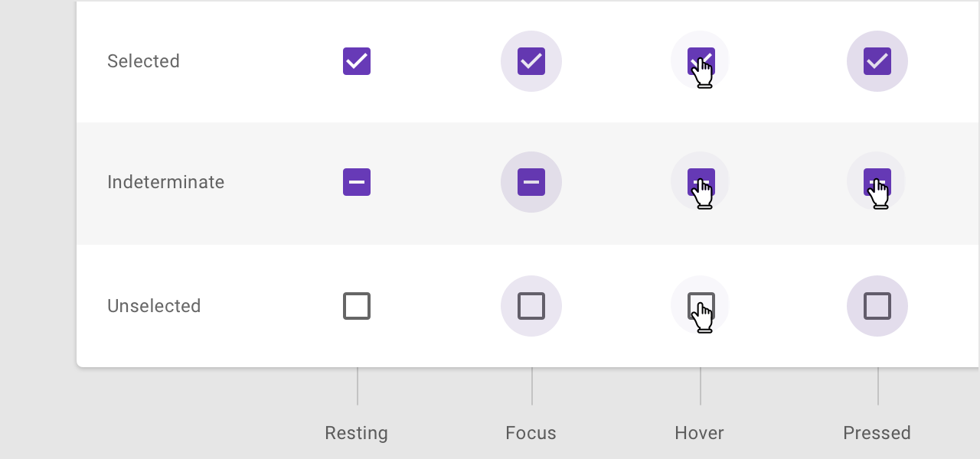Click the selected checkbox in Focus state
Viewport: 980px width, 459px height.
(x=531, y=61)
